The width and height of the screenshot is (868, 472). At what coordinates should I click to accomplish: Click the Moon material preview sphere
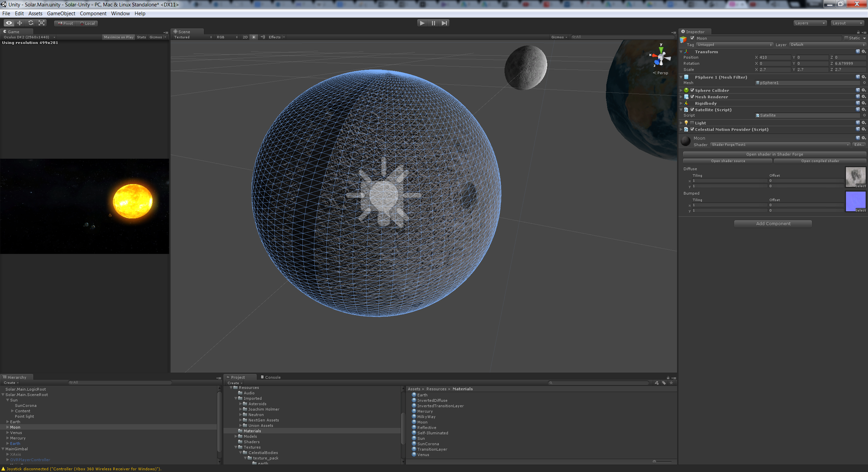coord(686,141)
